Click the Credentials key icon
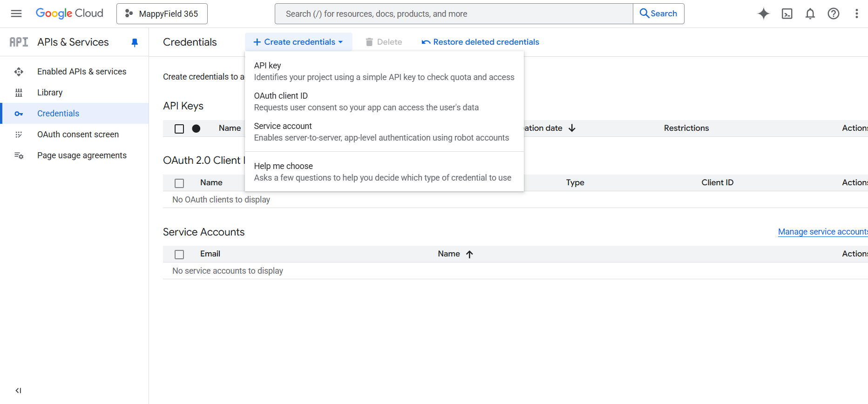868x404 pixels. [x=19, y=114]
